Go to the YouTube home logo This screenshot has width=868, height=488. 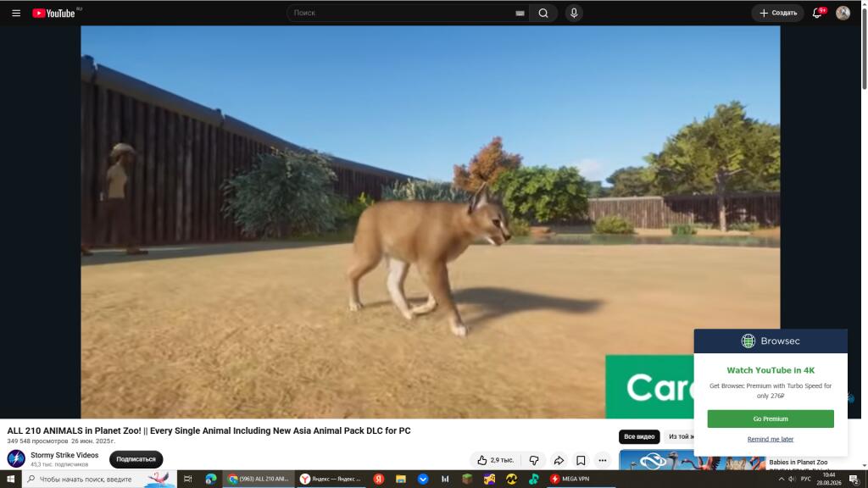(x=53, y=14)
